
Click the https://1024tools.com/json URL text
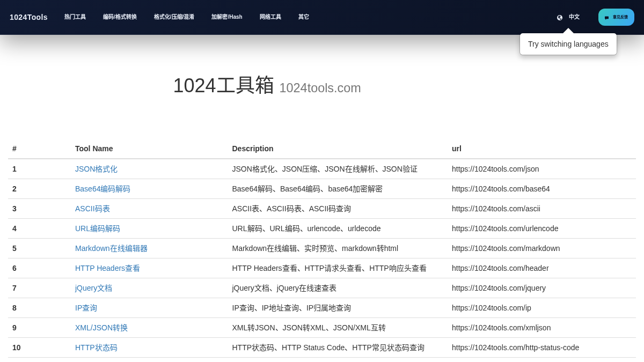coord(495,169)
